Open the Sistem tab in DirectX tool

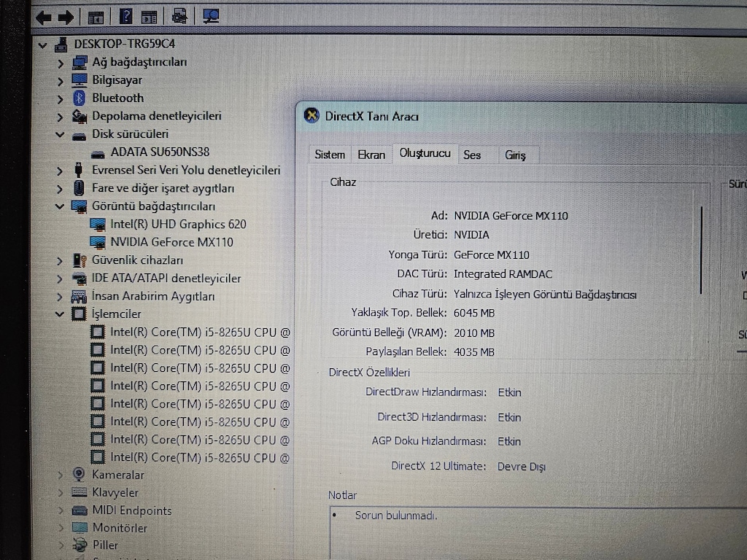click(x=330, y=155)
